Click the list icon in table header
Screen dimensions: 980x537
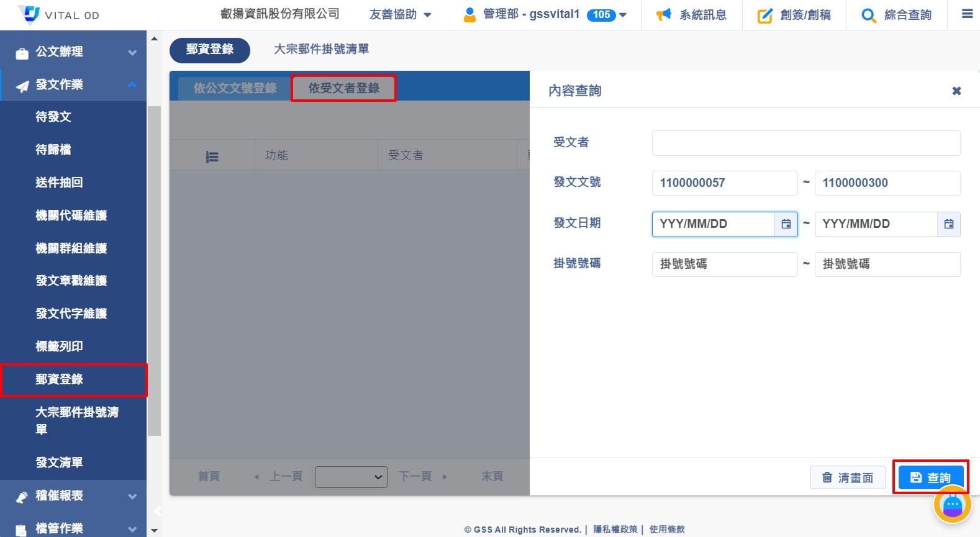[212, 156]
